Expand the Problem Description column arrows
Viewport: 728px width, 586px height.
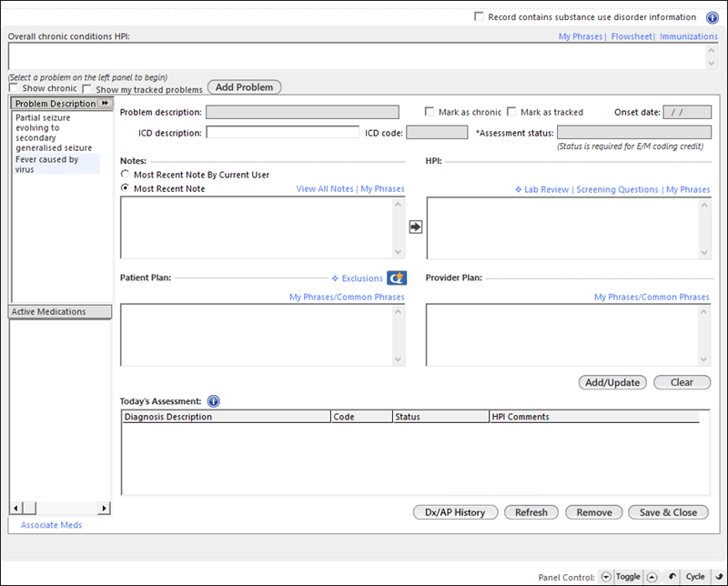click(x=106, y=103)
